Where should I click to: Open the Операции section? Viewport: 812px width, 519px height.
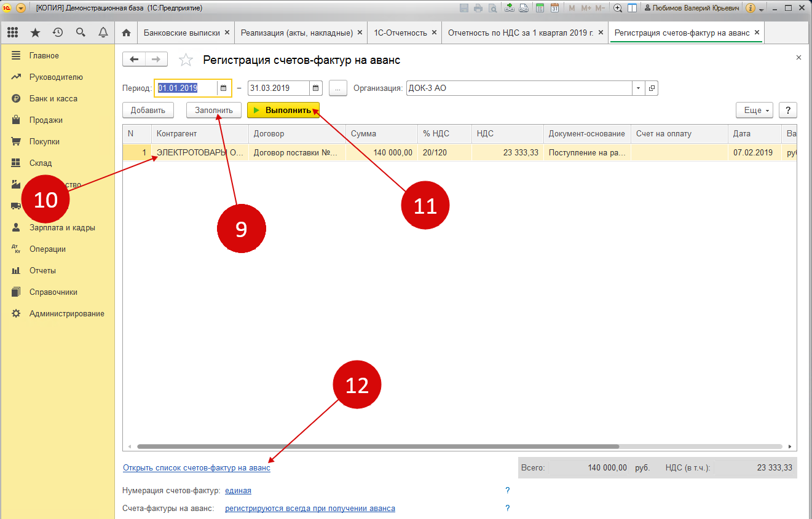point(47,249)
